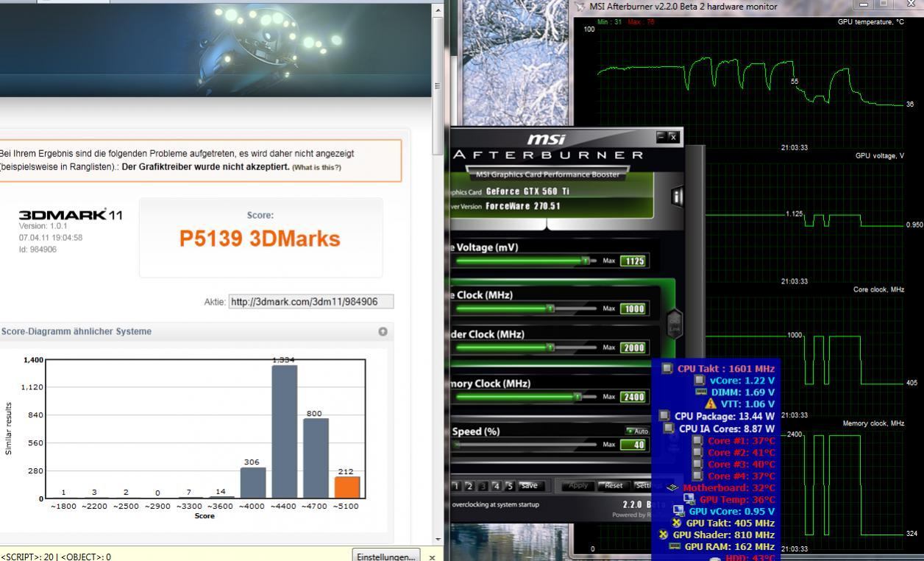
Task: Toggle the clock Link button in Afterburner
Action: click(x=674, y=323)
